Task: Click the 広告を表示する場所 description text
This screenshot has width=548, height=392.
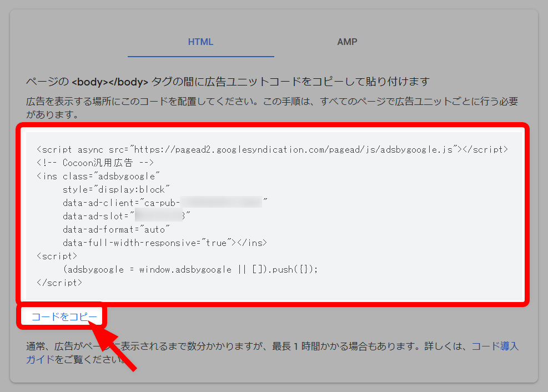Action: (272, 108)
